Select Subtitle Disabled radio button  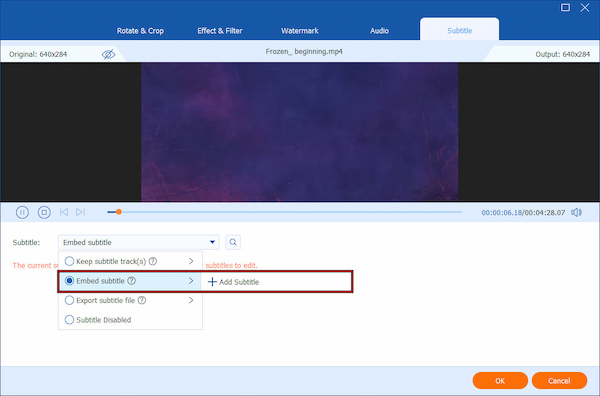point(69,320)
